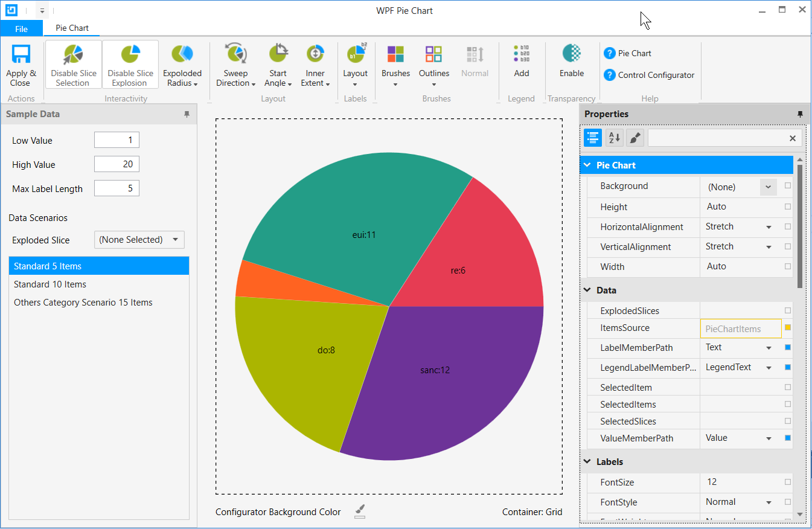Select the Pie Chart ribbon tab
The height and width of the screenshot is (529, 812).
72,28
